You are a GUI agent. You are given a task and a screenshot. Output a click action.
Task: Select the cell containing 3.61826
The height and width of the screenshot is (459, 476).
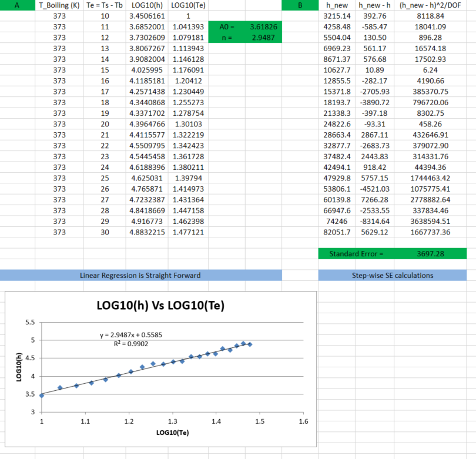(x=263, y=27)
